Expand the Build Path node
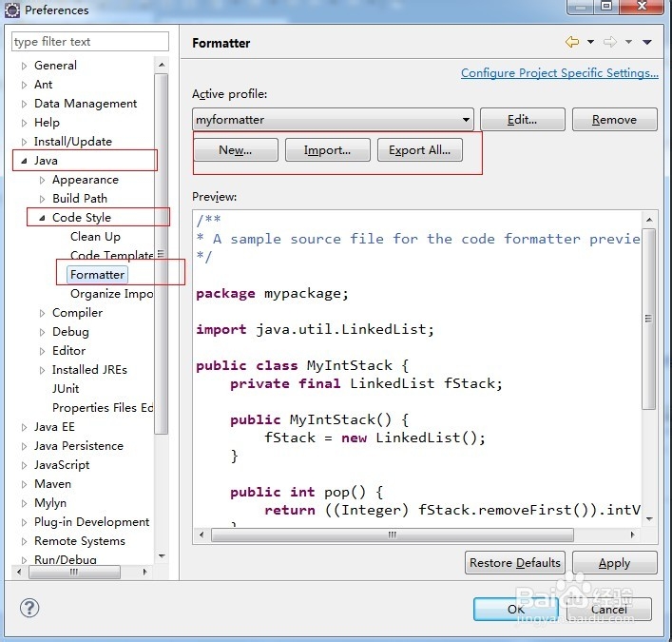Screen dimensions: 672x642 tap(42, 199)
